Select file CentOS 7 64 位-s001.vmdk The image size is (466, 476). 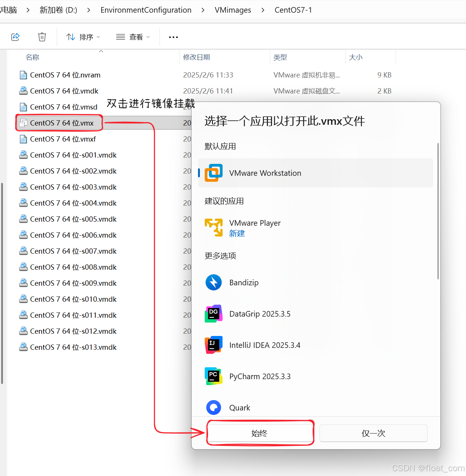73,155
